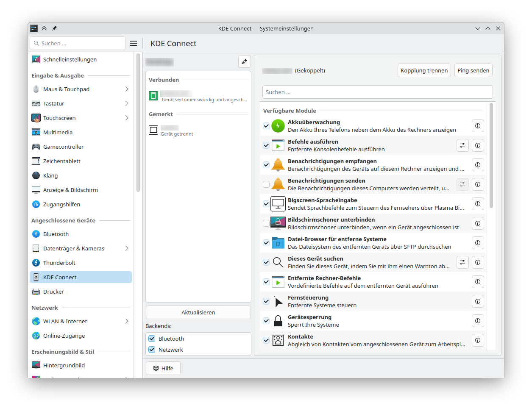This screenshot has height=411, width=532.
Task: Expand the Tastatur submenu arrow
Action: (x=127, y=103)
